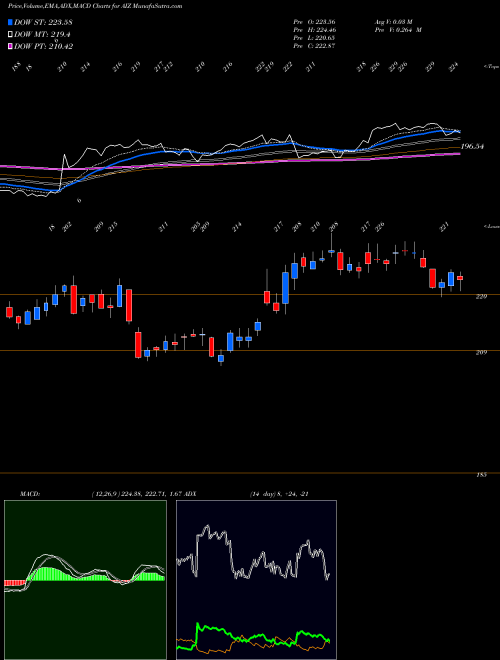Screen dimensions: 500x660
Task: Click the Lows label beside lower axis
Action: click(x=491, y=226)
